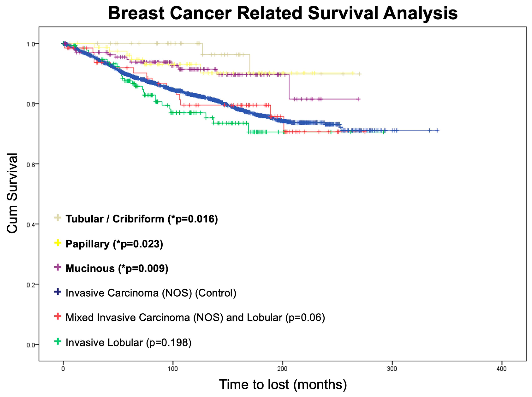The height and width of the screenshot is (397, 532).
Task: Click the 200 tick label on x-axis
Action: (x=282, y=369)
